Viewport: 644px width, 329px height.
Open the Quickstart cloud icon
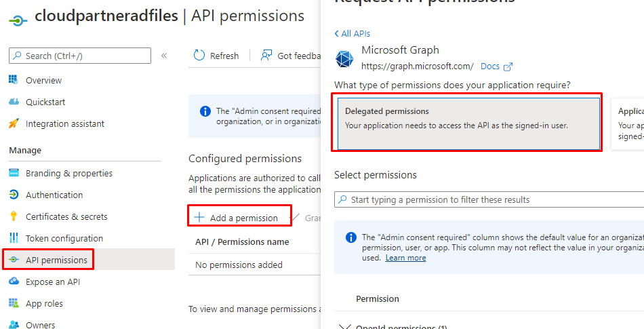tap(14, 102)
